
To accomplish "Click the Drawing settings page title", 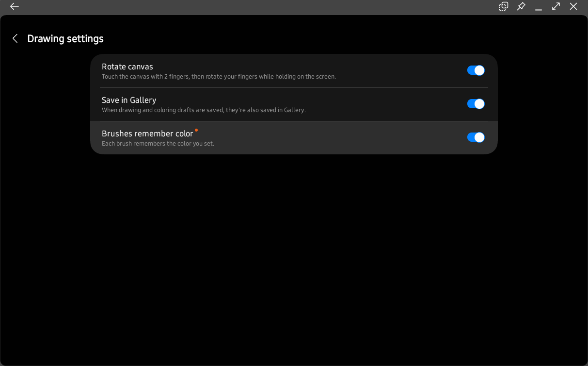I will (x=65, y=39).
